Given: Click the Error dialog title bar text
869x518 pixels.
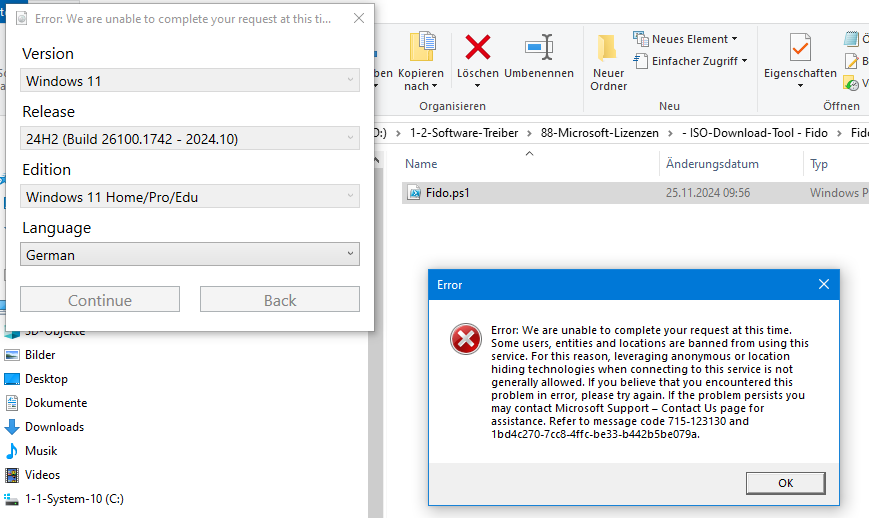Looking at the screenshot, I should coord(449,285).
